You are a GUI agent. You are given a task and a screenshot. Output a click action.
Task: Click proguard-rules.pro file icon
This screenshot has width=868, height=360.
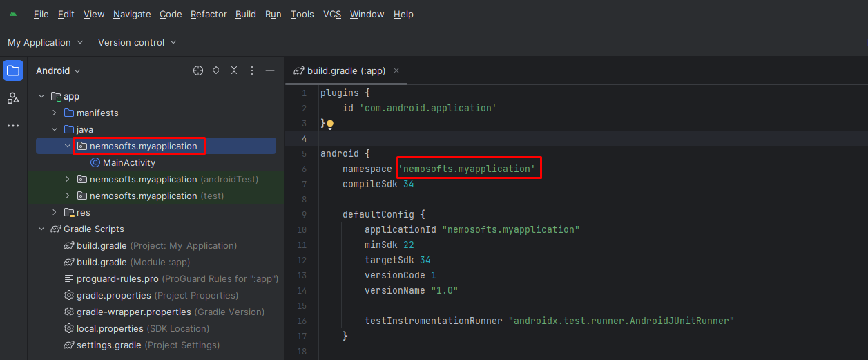69,278
